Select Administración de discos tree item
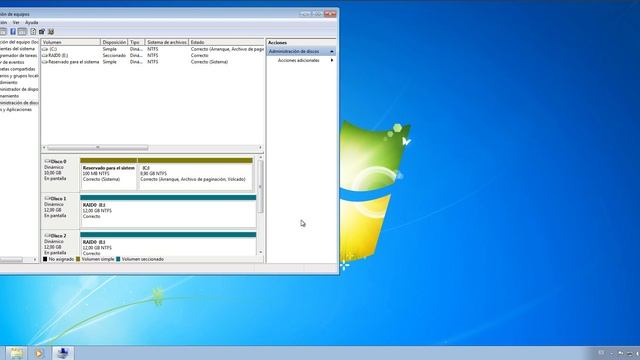Screen dimensions: 640x360 (x=19, y=103)
